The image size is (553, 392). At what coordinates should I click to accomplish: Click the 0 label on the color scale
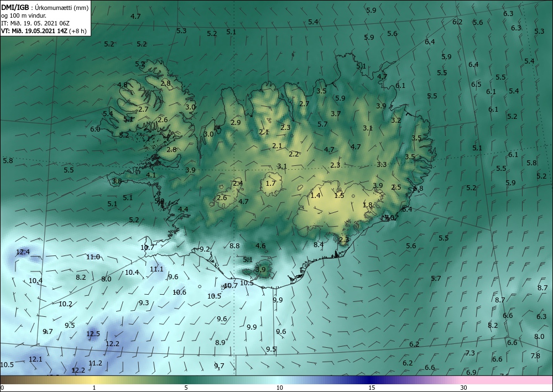(x=2, y=388)
